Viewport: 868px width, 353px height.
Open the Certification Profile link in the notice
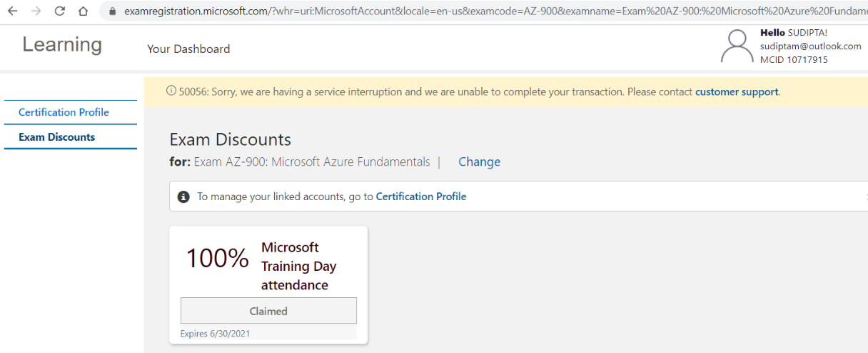pyautogui.click(x=421, y=197)
